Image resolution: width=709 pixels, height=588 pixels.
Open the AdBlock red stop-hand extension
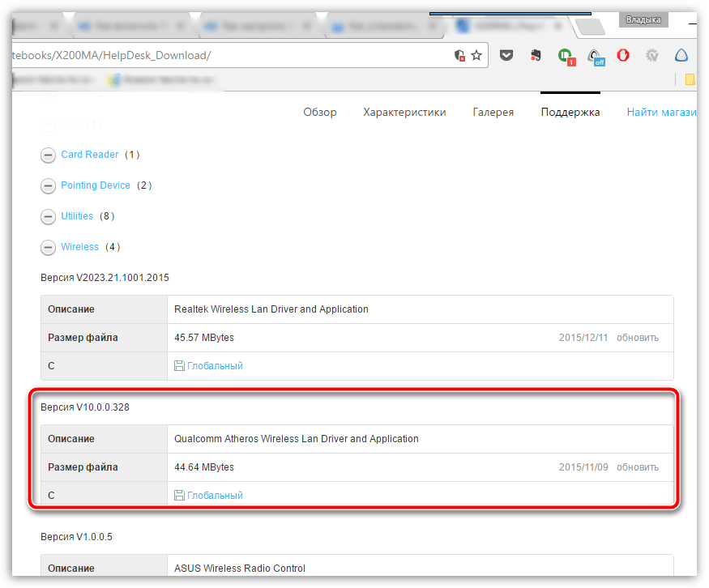(623, 56)
